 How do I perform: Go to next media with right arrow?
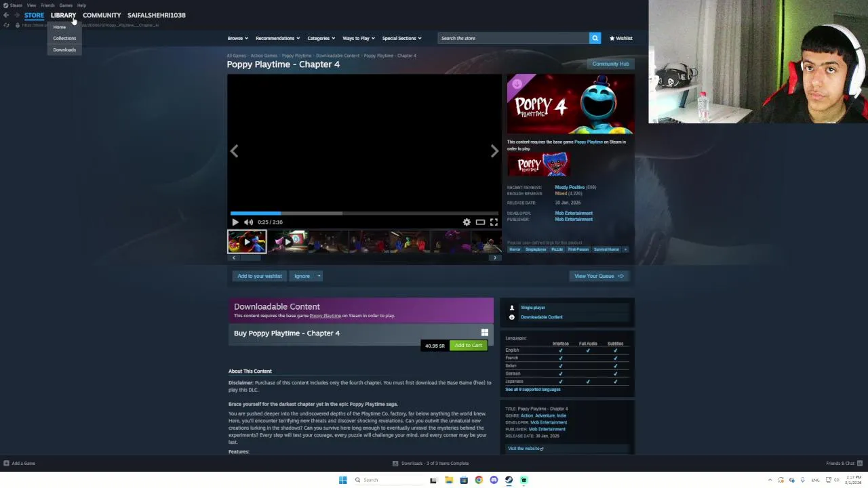point(494,151)
